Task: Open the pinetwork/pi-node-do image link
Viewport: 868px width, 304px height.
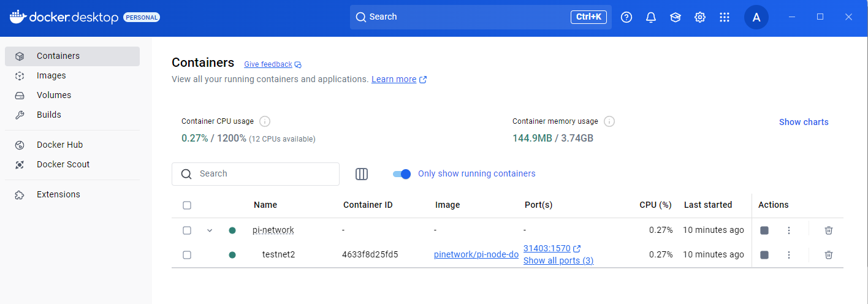Action: [x=476, y=255]
